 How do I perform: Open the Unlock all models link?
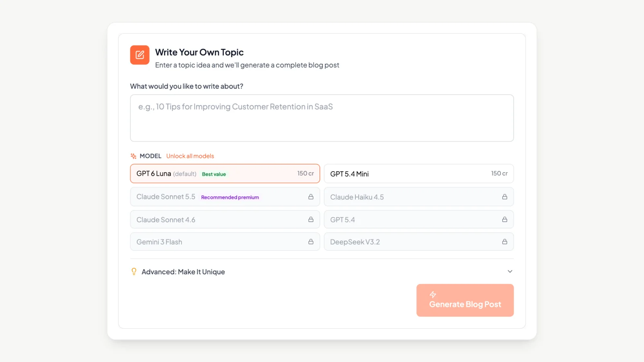tap(190, 156)
